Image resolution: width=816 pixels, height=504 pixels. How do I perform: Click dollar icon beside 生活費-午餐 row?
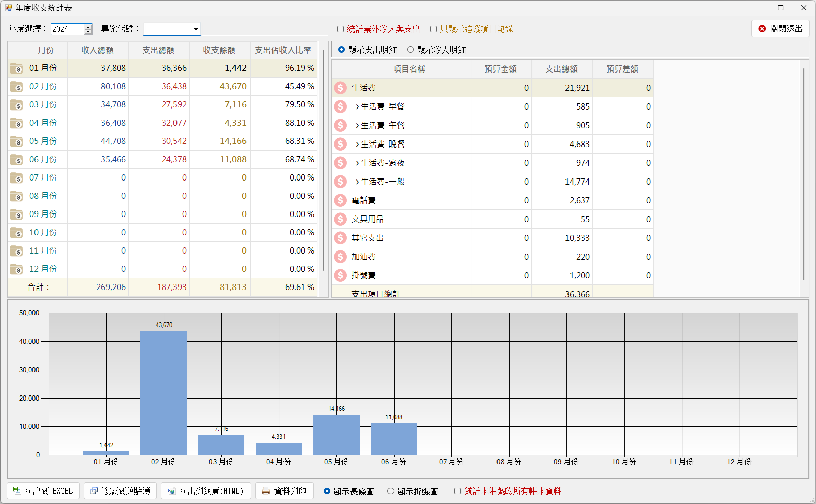pyautogui.click(x=340, y=125)
